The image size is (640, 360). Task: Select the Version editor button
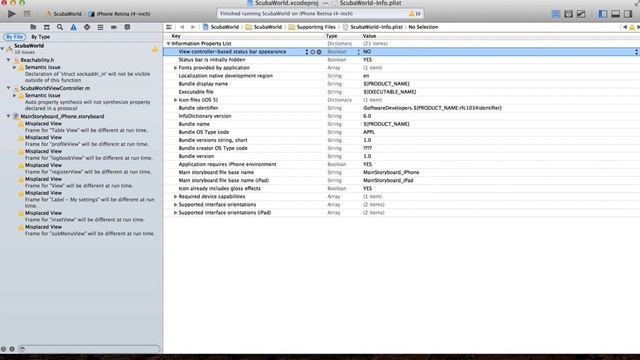pyautogui.click(x=581, y=14)
